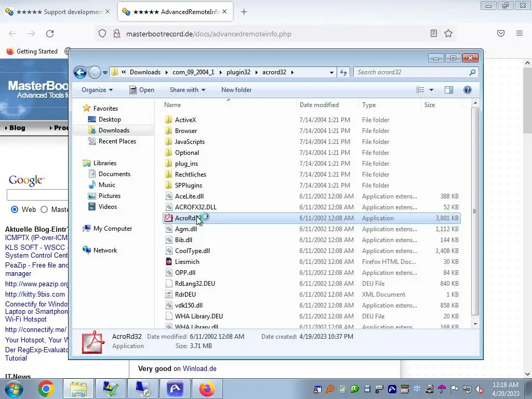The width and height of the screenshot is (532, 399).
Task: Select the plug_ins folder icon
Action: click(169, 163)
